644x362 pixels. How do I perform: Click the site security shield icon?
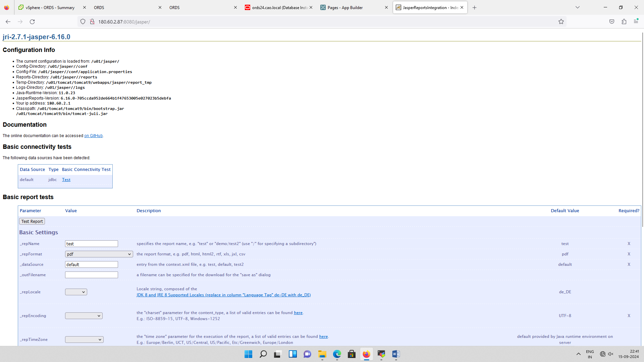83,22
